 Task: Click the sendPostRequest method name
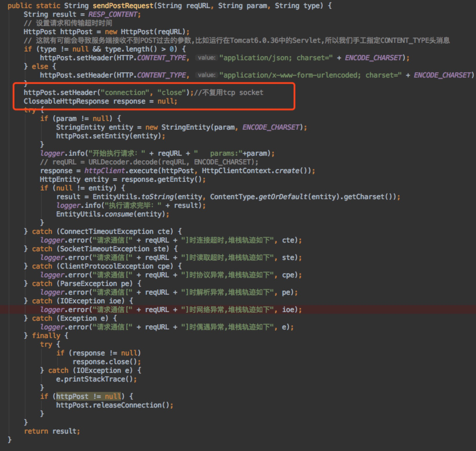click(123, 6)
